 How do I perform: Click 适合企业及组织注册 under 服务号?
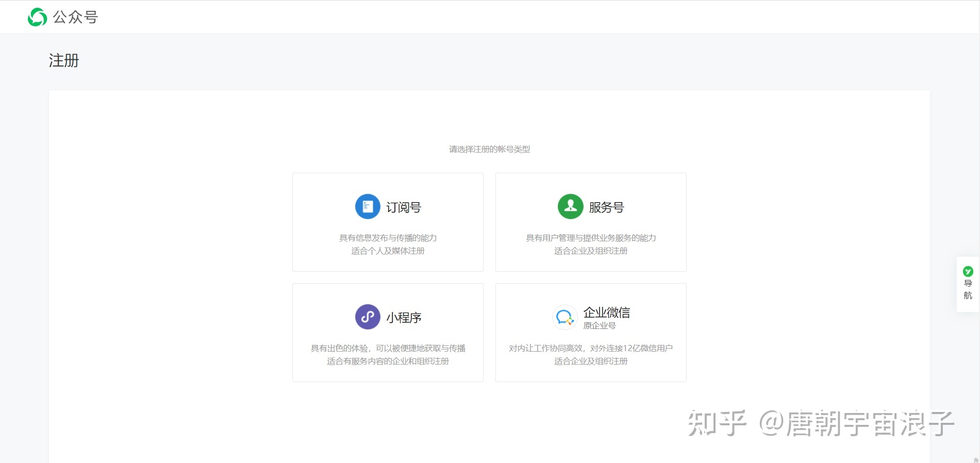coord(591,251)
